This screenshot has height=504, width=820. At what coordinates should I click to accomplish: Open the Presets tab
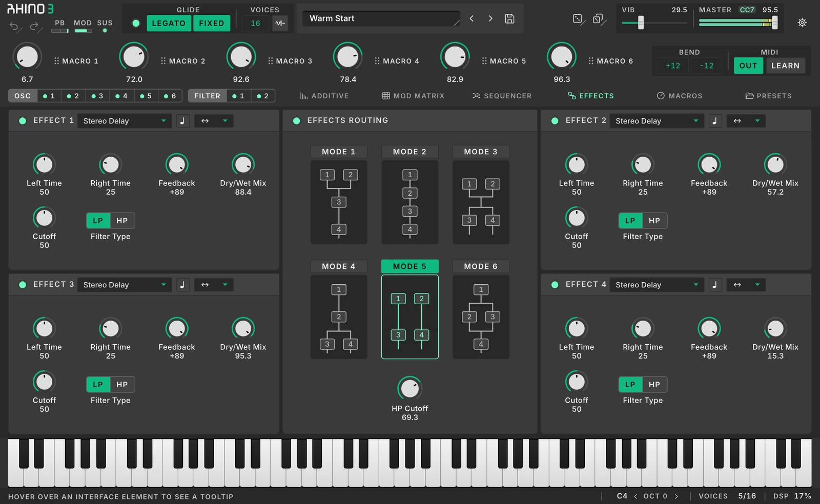click(768, 96)
